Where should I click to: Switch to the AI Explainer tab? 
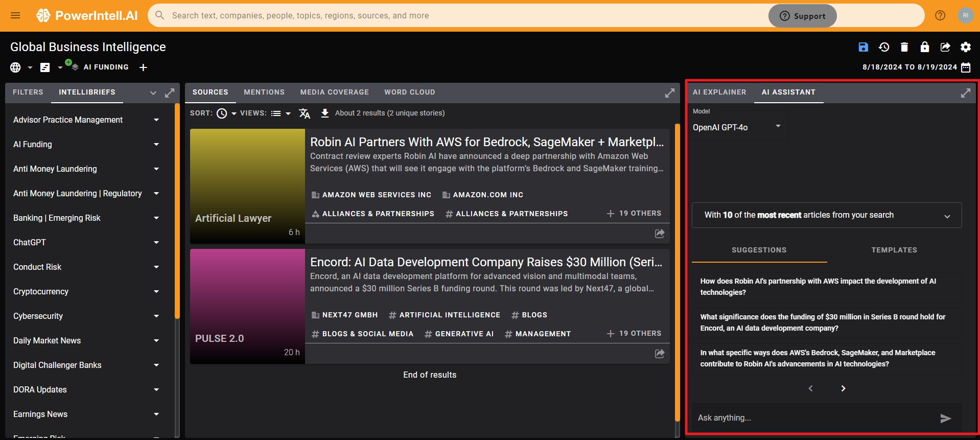[x=719, y=92]
